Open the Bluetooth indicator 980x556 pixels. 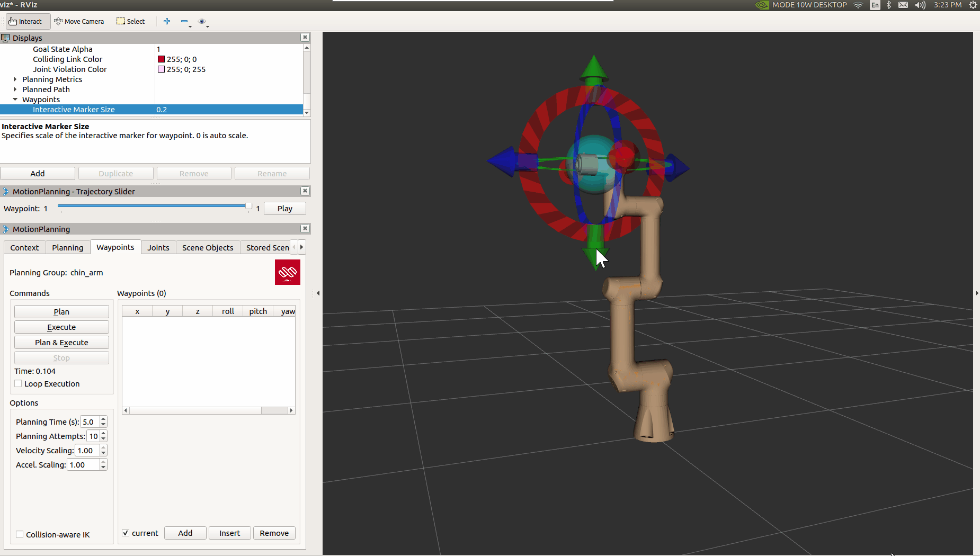coord(889,5)
